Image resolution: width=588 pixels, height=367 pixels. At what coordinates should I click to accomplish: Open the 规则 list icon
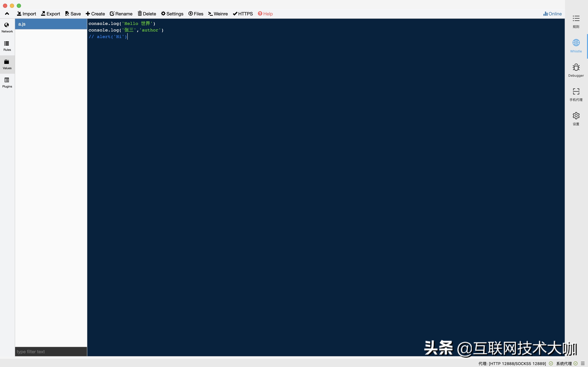click(x=576, y=19)
